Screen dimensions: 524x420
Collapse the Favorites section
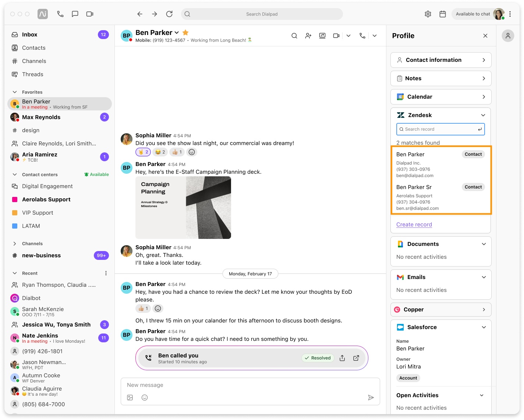(x=15, y=92)
